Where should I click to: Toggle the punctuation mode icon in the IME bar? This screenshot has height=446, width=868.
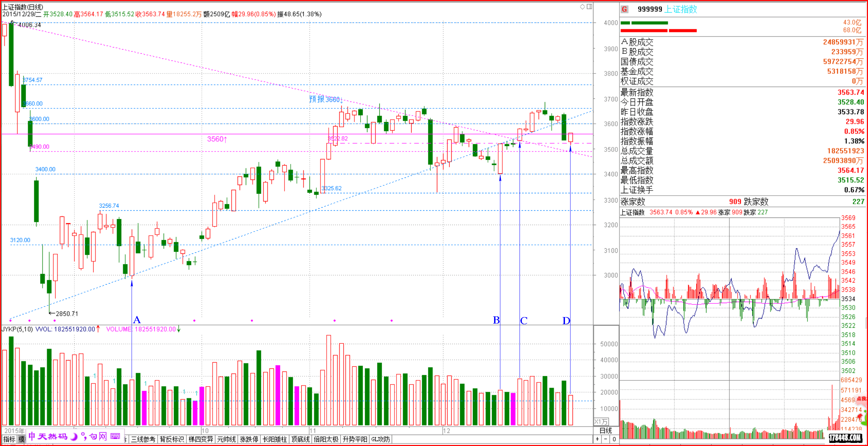pyautogui.click(x=84, y=436)
